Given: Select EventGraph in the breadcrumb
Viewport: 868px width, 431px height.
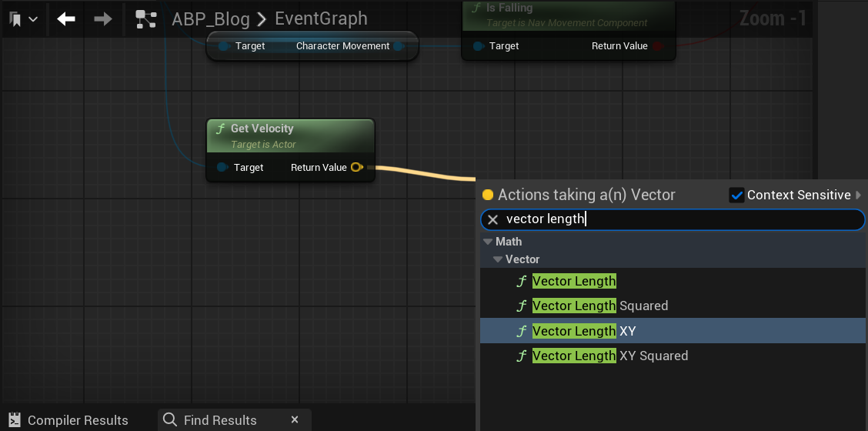Looking at the screenshot, I should click(321, 18).
